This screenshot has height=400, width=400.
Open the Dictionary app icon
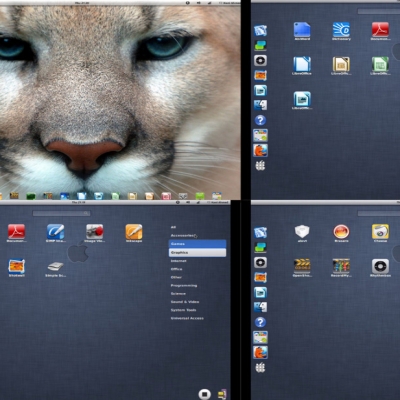tap(341, 30)
